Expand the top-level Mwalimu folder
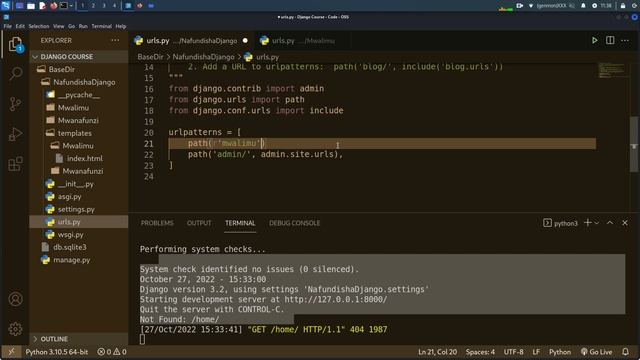The height and width of the screenshot is (360, 640). tap(79, 108)
